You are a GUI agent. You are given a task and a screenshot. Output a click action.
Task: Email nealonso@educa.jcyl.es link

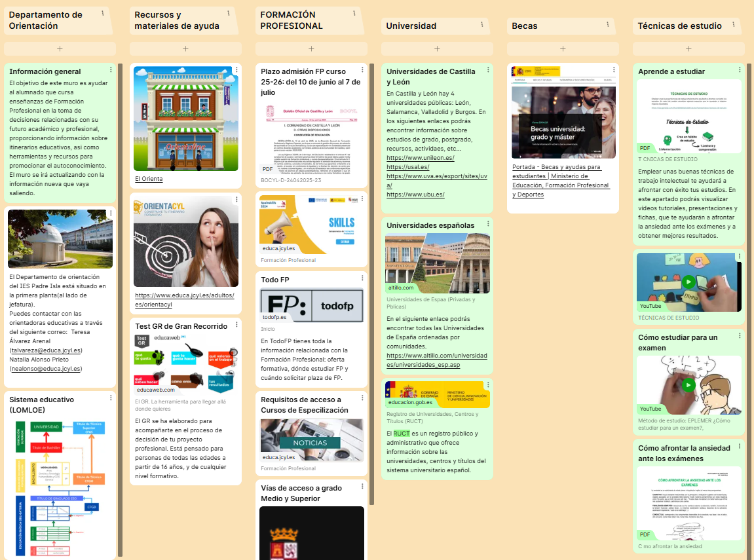tap(46, 369)
